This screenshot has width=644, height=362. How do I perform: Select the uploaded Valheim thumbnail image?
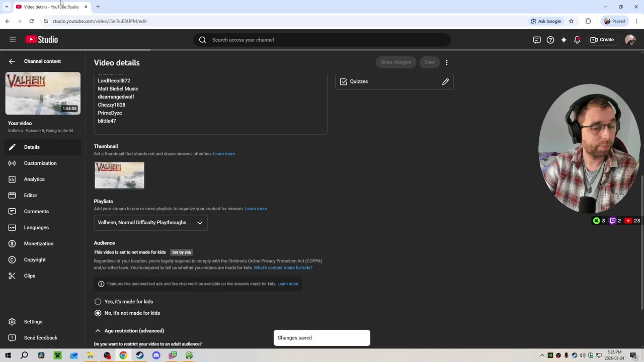pyautogui.click(x=120, y=175)
